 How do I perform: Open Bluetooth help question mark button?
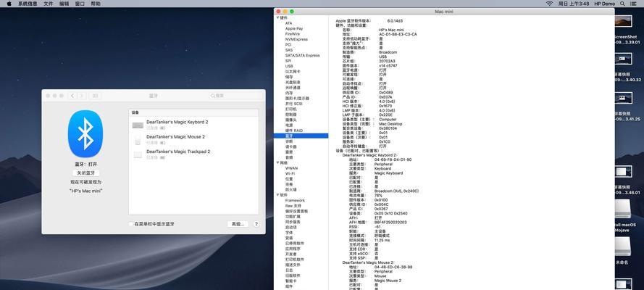point(256,224)
